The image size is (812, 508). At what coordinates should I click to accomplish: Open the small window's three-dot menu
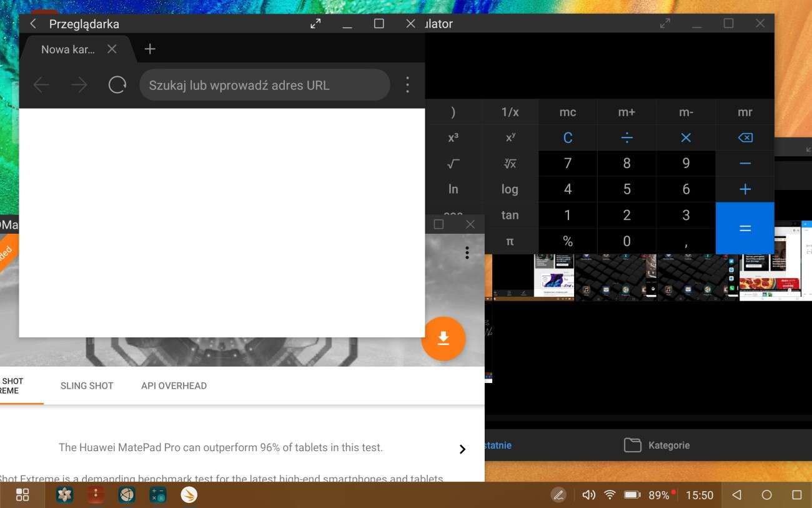(x=467, y=252)
